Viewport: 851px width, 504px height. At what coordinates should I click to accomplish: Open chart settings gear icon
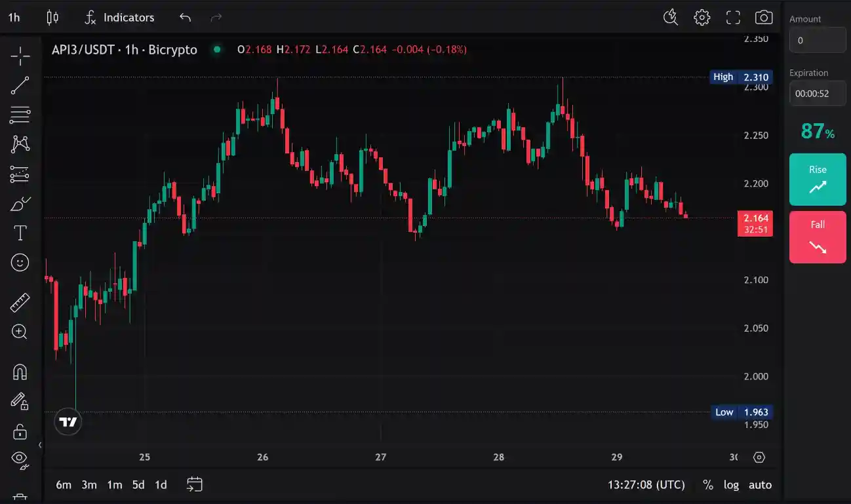point(702,18)
